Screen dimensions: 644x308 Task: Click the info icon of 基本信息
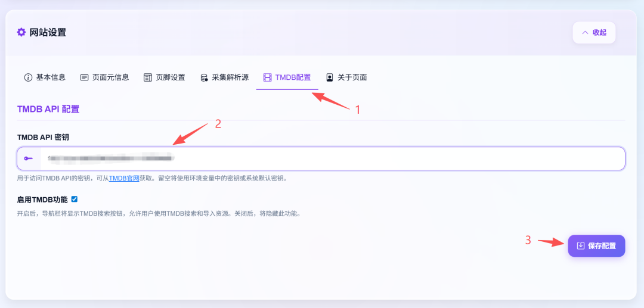point(28,77)
